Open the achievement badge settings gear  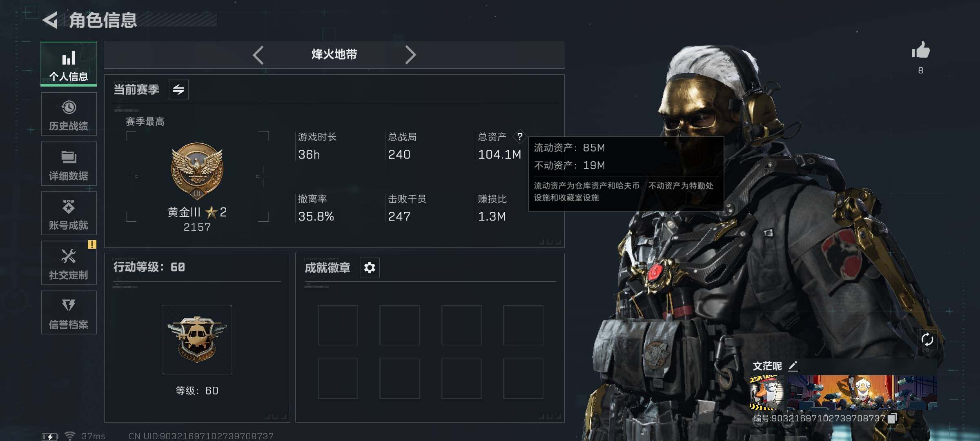click(370, 267)
